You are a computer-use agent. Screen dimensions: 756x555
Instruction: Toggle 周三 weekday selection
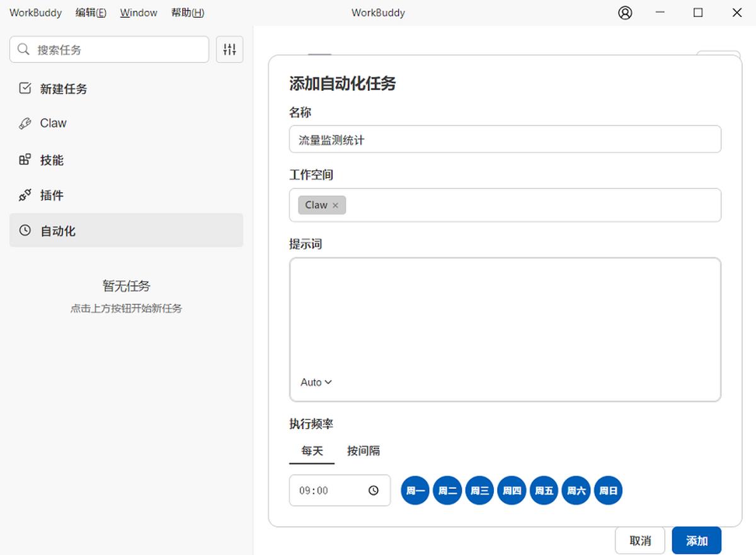click(x=479, y=490)
